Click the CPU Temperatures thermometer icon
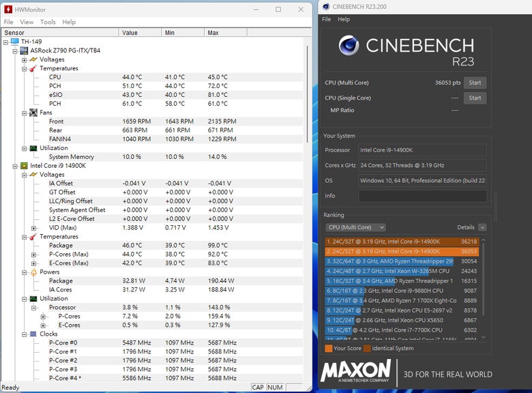 click(x=33, y=237)
